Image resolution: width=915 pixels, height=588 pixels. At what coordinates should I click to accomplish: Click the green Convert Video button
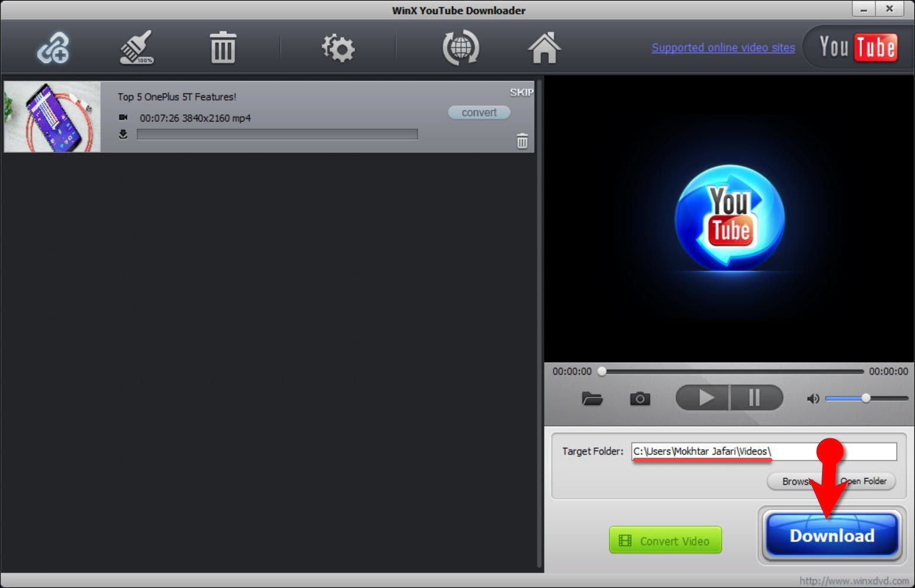(x=665, y=540)
